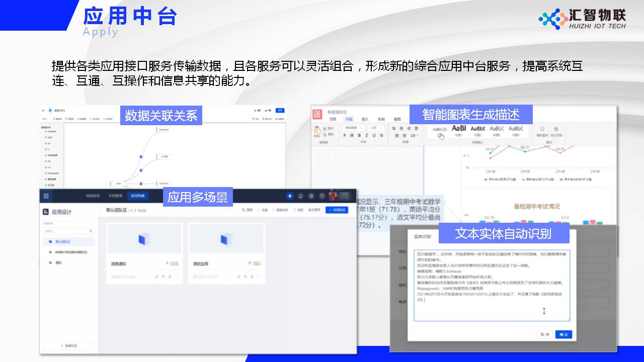Open the help question mark icon

click(x=322, y=196)
